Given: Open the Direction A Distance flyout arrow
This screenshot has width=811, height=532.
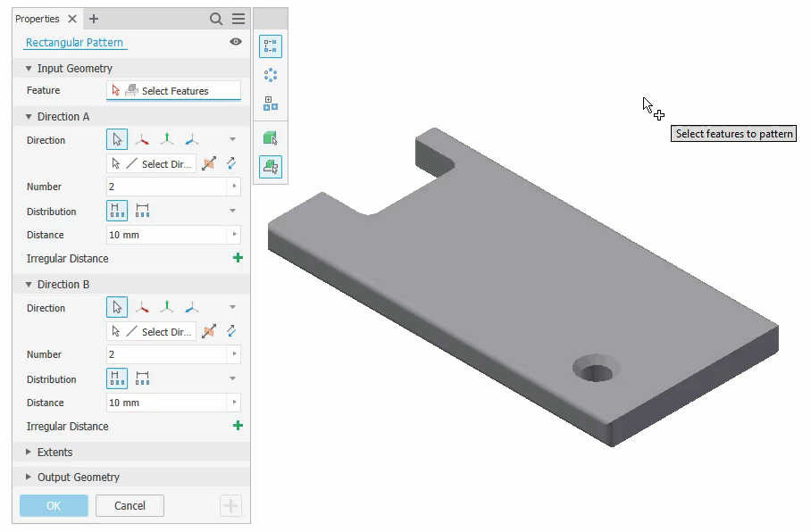Looking at the screenshot, I should point(234,235).
